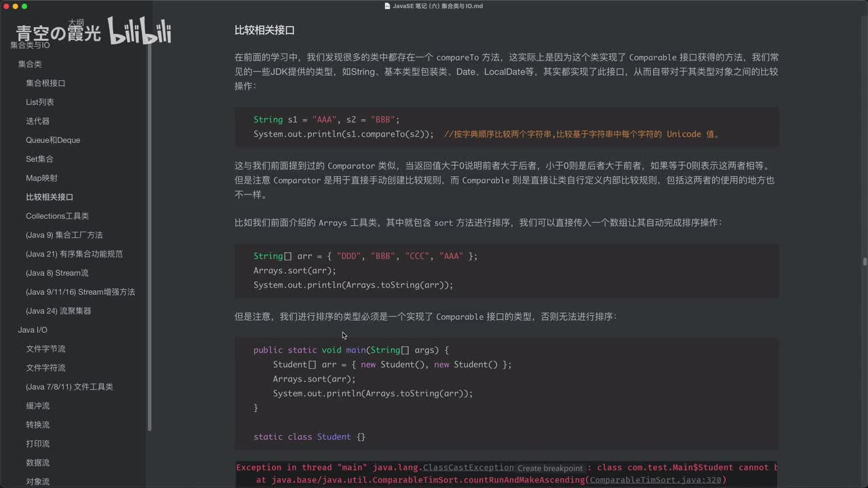Select 文件字符流 outline entry
This screenshot has height=488, width=868.
45,367
